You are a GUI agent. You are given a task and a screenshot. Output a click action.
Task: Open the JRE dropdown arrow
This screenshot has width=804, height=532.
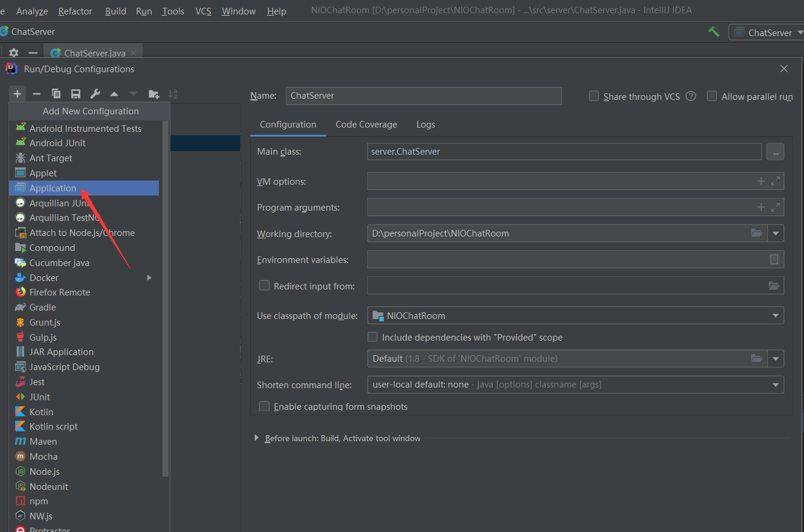pos(776,359)
